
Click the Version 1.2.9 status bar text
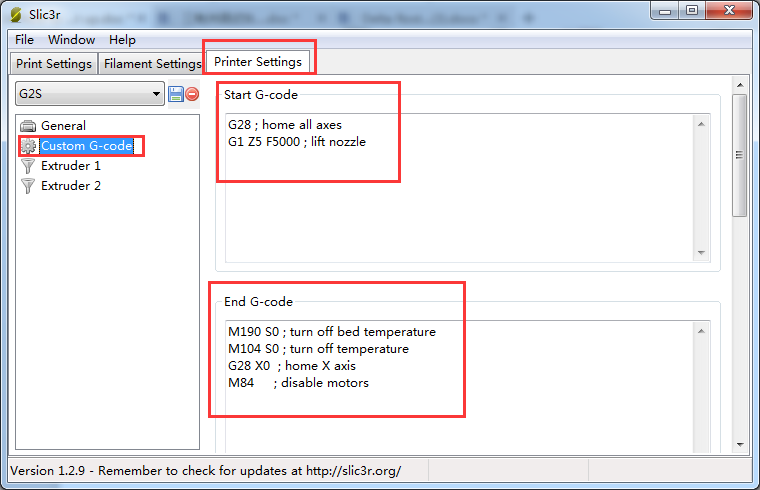coord(206,471)
